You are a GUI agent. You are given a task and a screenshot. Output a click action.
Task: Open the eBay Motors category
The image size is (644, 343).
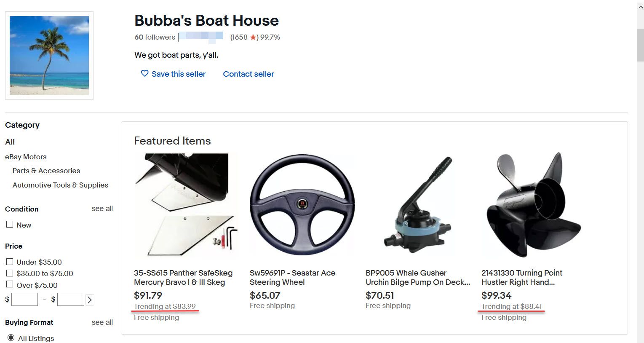26,157
